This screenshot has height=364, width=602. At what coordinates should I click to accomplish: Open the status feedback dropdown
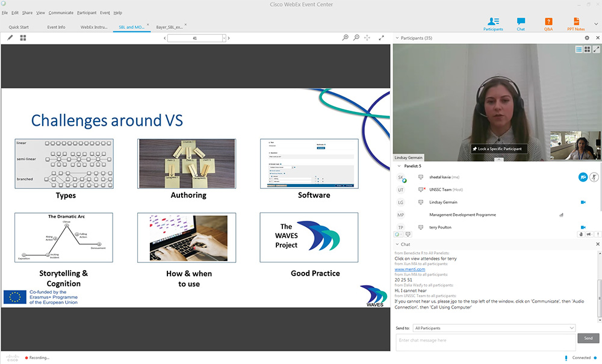coord(398,234)
